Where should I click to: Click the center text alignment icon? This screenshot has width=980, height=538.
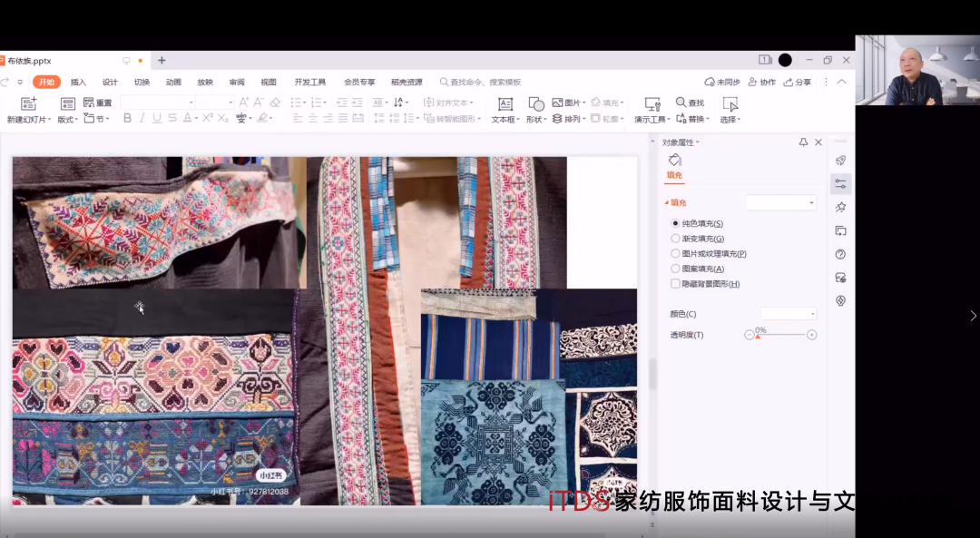[312, 118]
